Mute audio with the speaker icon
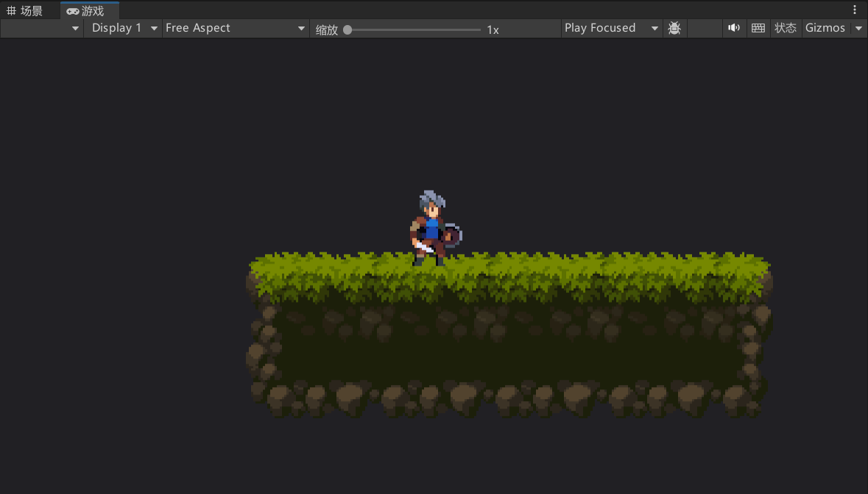The image size is (868, 494). point(734,28)
